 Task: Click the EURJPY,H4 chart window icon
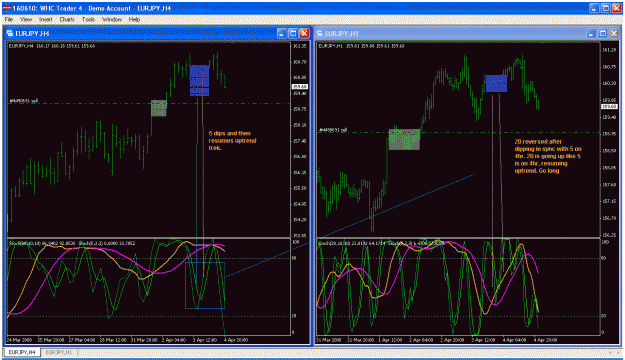10,33
